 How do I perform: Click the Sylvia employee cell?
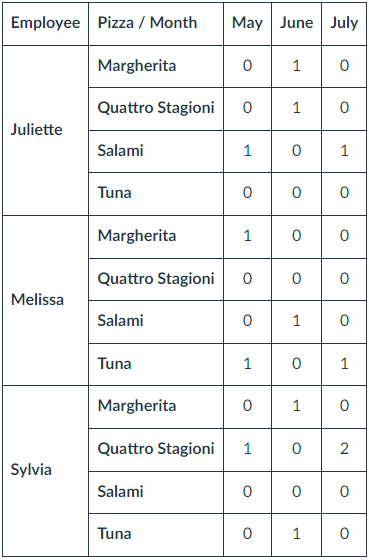pyautogui.click(x=45, y=470)
